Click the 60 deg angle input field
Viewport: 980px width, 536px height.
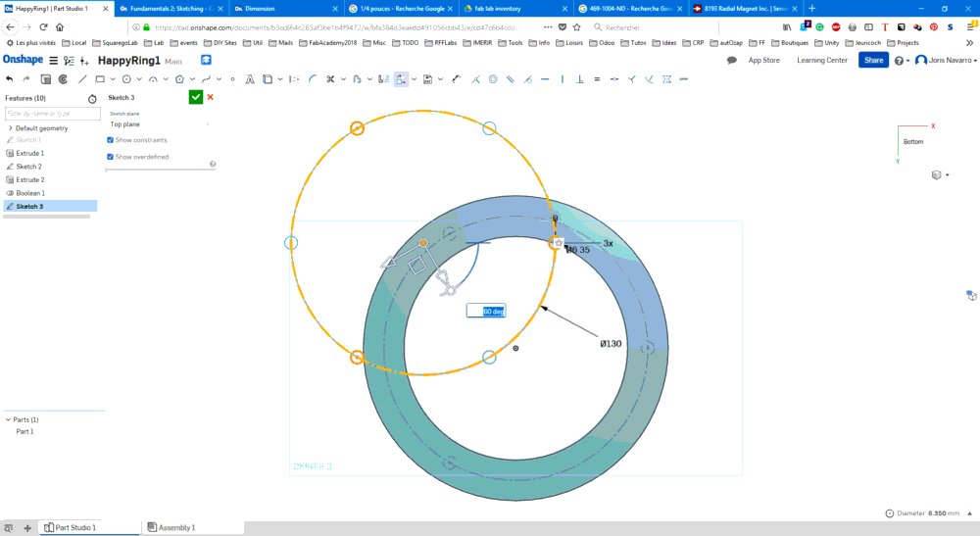point(486,311)
